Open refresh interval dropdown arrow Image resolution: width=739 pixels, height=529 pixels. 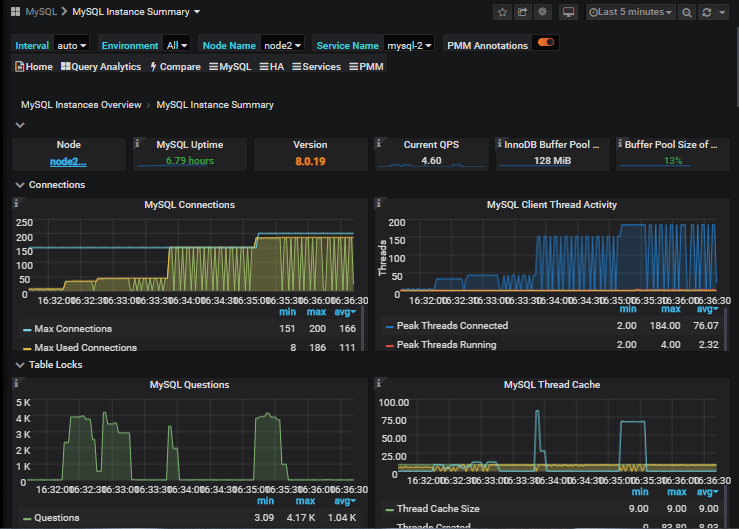pos(722,12)
